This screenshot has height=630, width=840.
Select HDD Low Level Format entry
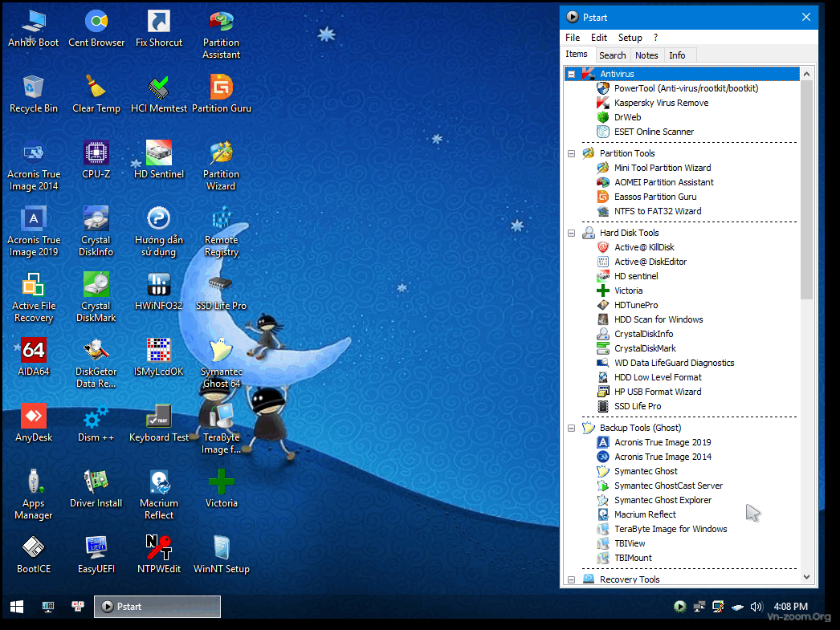[658, 377]
